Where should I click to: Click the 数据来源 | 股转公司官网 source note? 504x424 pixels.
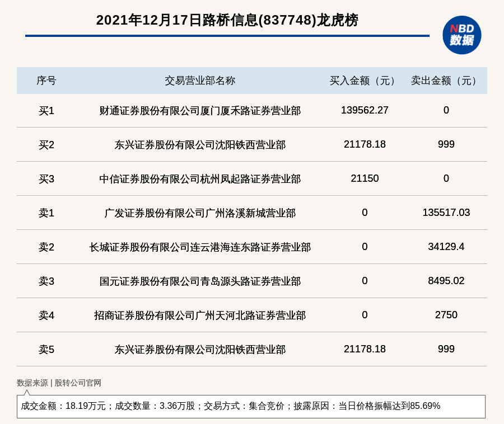59,383
